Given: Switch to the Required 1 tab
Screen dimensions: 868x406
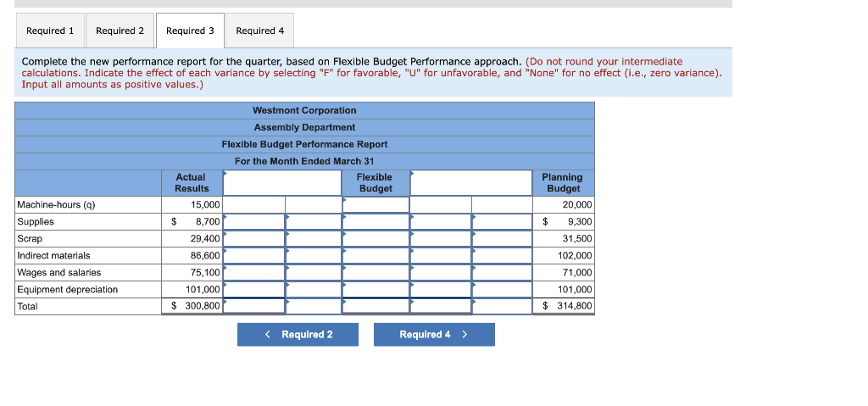Looking at the screenshot, I should (50, 31).
